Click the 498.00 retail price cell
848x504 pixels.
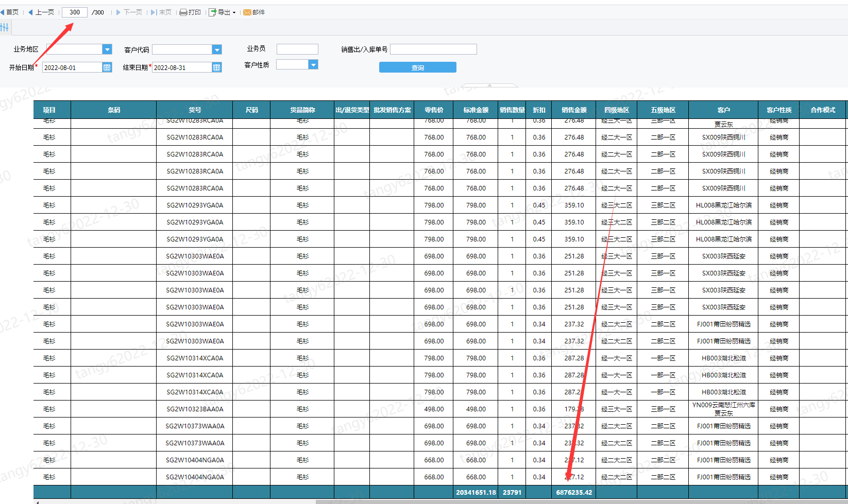pos(434,409)
